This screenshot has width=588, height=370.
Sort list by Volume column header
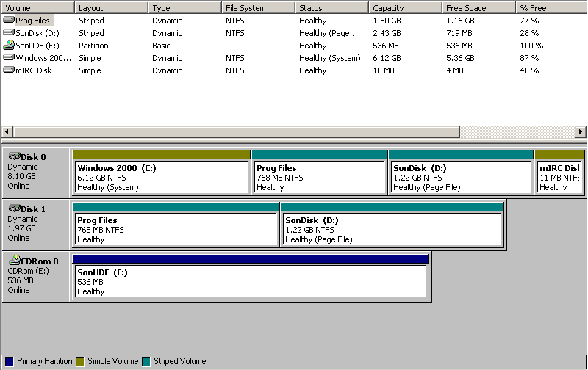37,8
